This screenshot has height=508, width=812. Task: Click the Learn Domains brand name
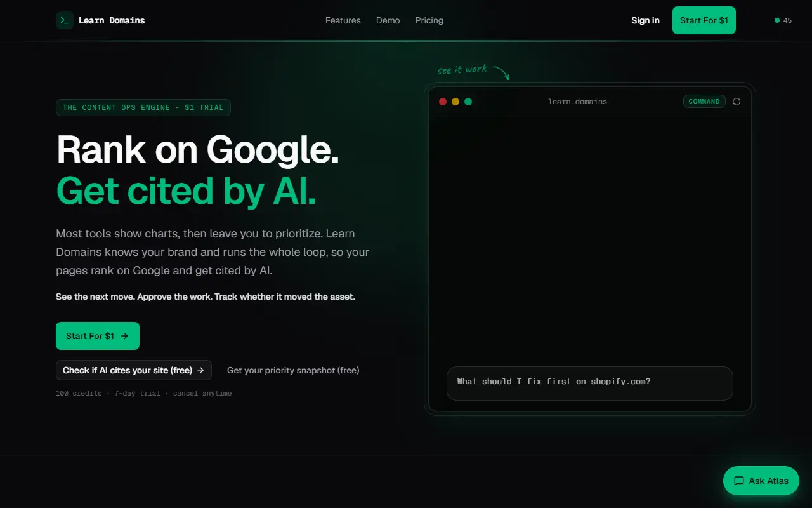112,20
